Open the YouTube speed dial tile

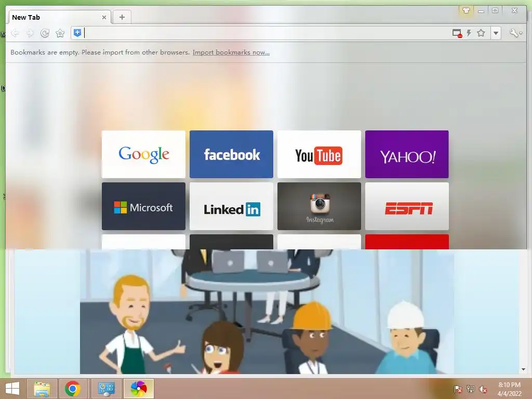319,154
